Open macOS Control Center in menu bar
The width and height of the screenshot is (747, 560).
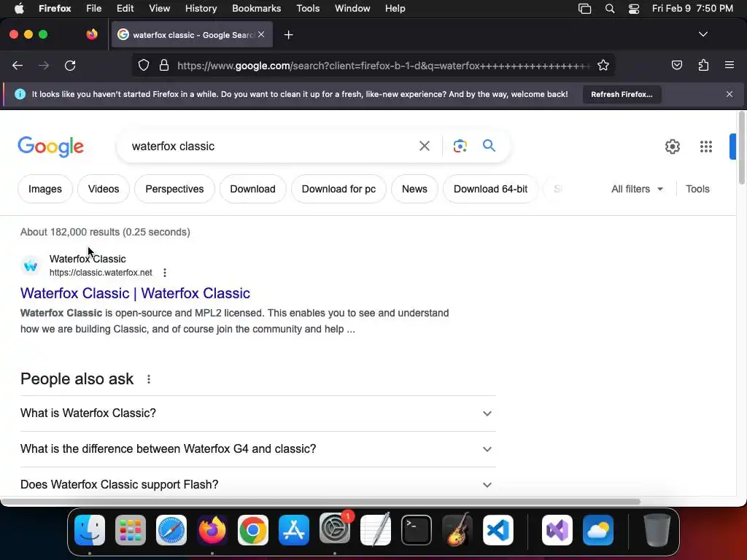point(634,9)
